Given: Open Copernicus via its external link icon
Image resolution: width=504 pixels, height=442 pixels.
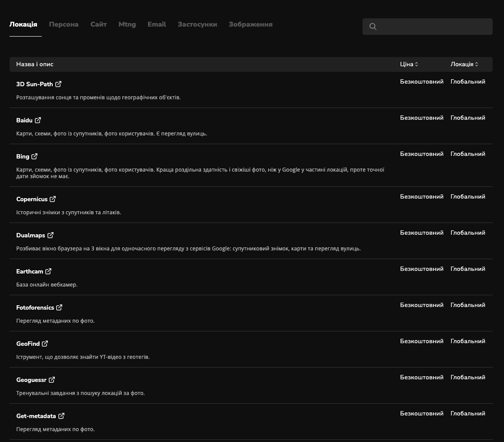Looking at the screenshot, I should (53, 199).
